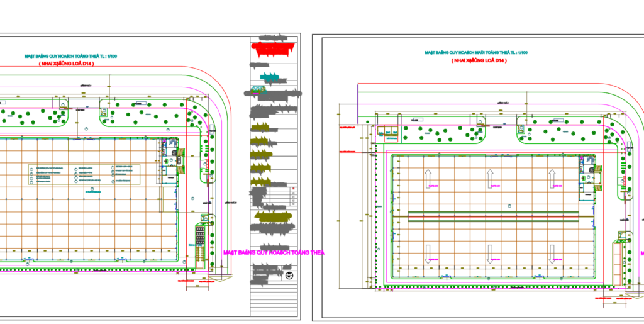Click the red "D14" subtitle on the left sheet
Viewport: 644px width, 324px height.
(67, 64)
